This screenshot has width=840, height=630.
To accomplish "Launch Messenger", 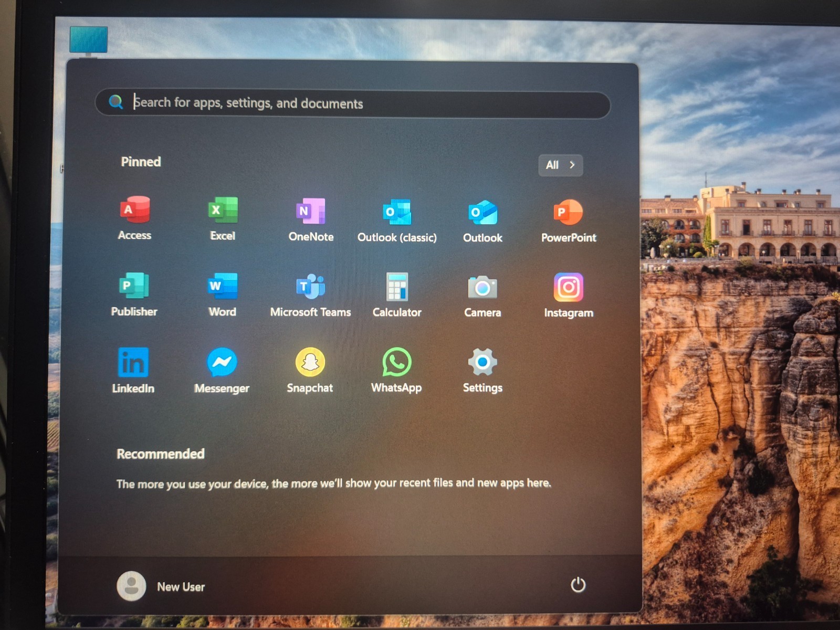I will click(x=222, y=371).
